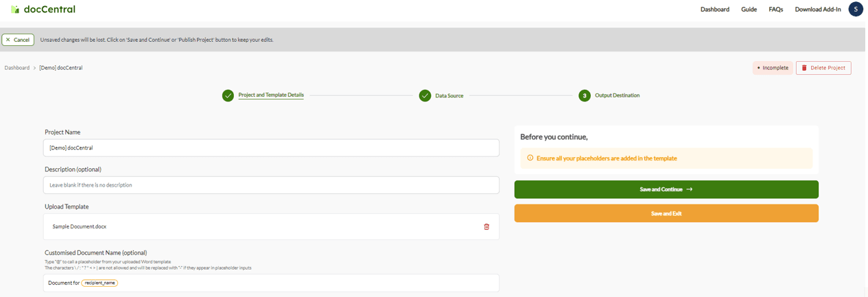Open the Guide page
Image resolution: width=868 pixels, height=297 pixels.
click(749, 10)
